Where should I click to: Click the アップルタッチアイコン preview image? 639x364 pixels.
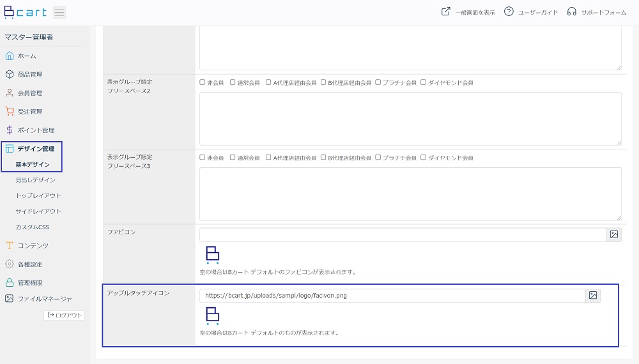point(212,316)
